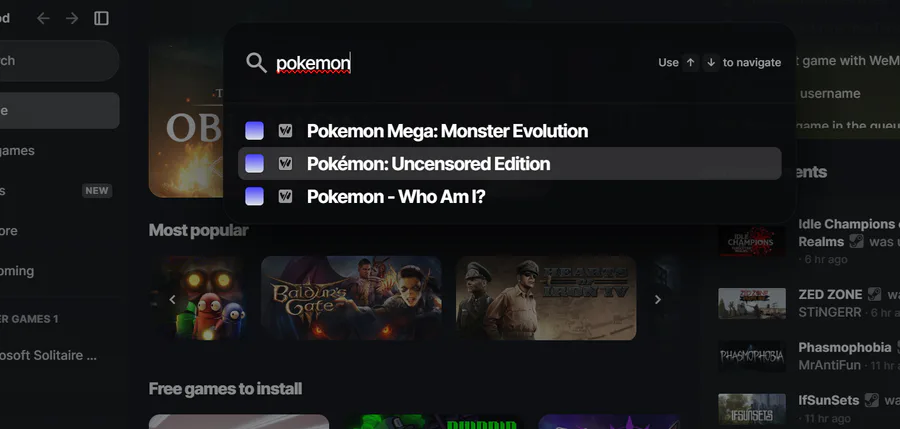Click Steam icon next to ZED ZONE
900x429 pixels.
[875, 294]
